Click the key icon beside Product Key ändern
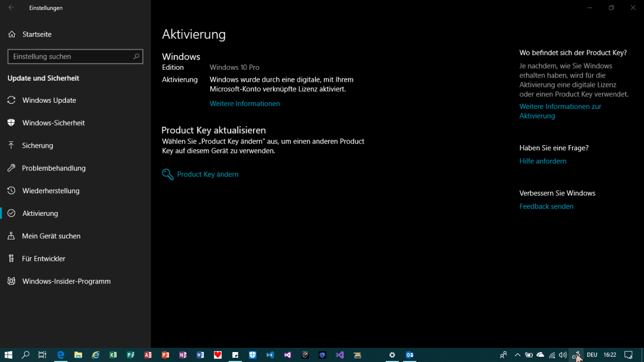The width and height of the screenshot is (644, 362). [x=168, y=174]
